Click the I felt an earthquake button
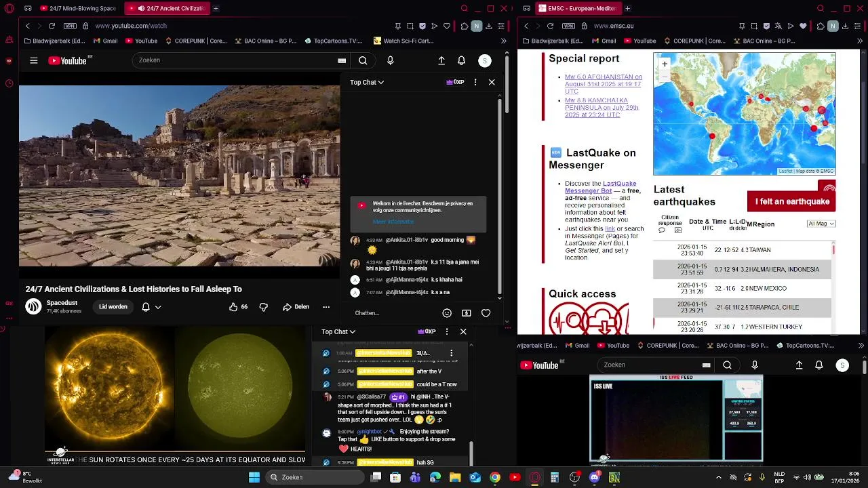Viewport: 868px width, 488px height. point(792,201)
